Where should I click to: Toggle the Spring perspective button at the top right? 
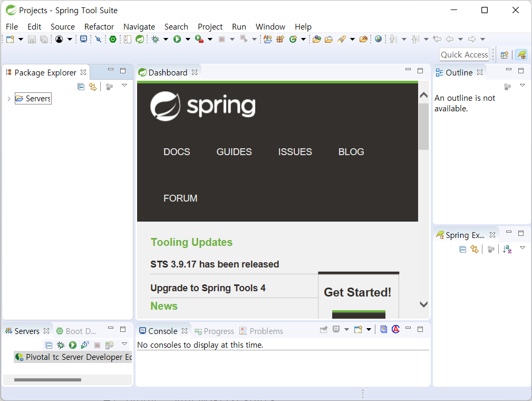click(x=521, y=55)
